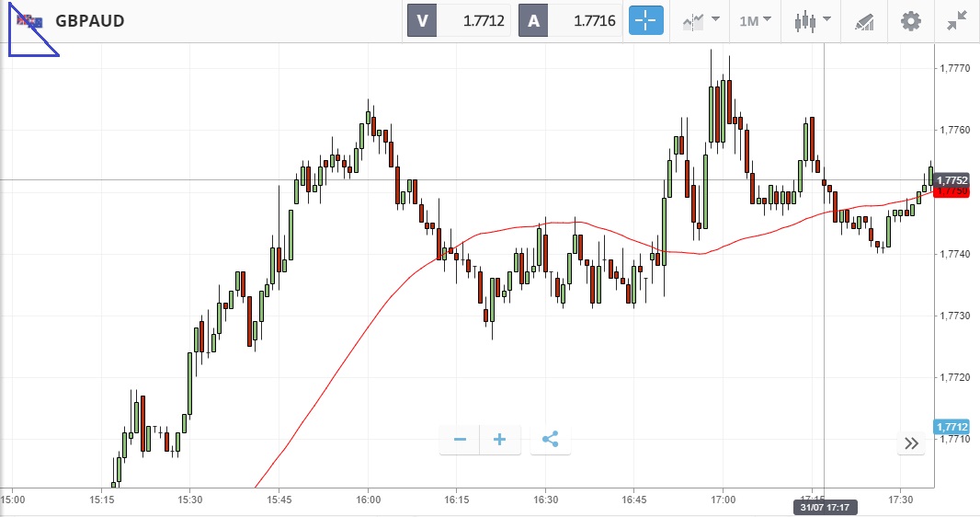Screen dimensions: 980x517
Task: Click the GBPAUD instrument name
Action: click(90, 20)
